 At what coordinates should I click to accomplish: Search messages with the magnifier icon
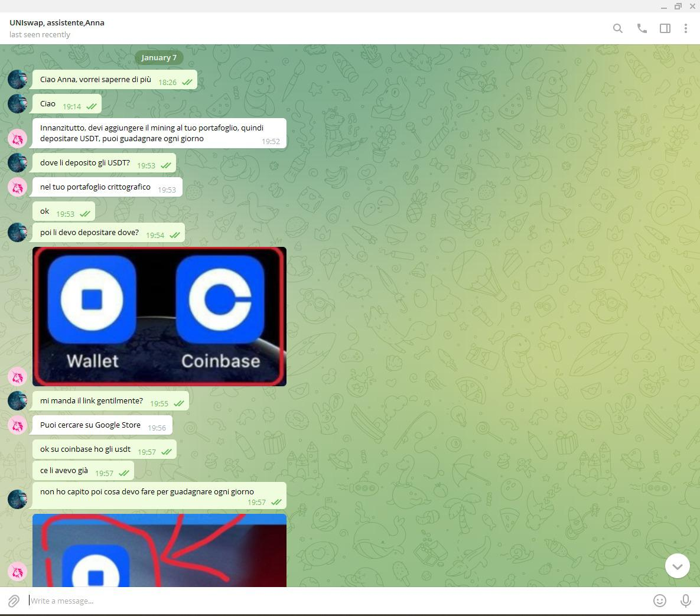tap(618, 28)
